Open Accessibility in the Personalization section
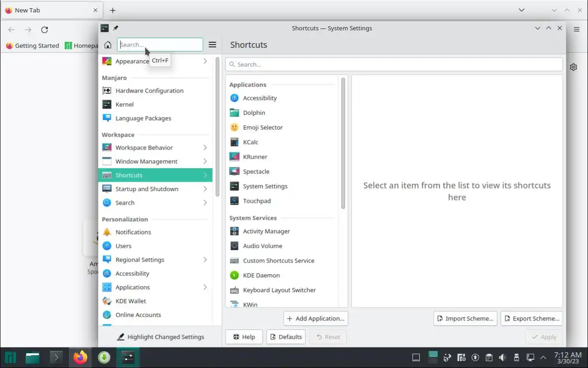Image resolution: width=588 pixels, height=368 pixels. tap(155, 274)
